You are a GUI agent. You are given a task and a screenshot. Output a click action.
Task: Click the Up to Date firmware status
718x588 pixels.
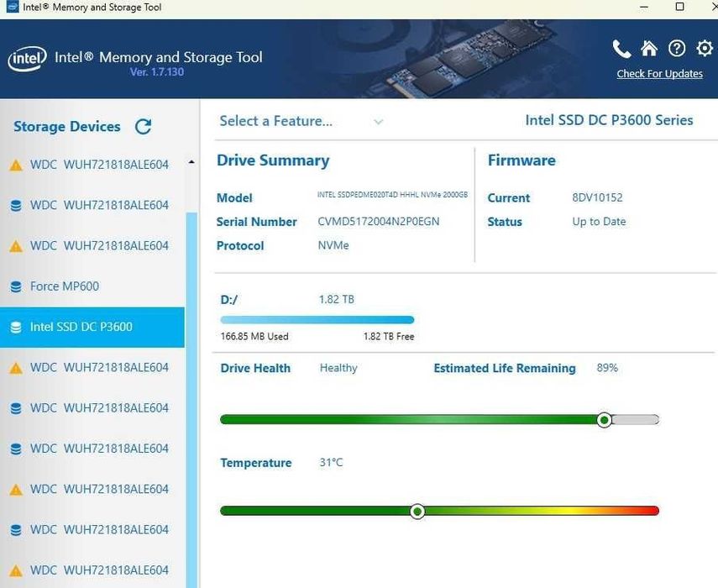pyautogui.click(x=599, y=222)
